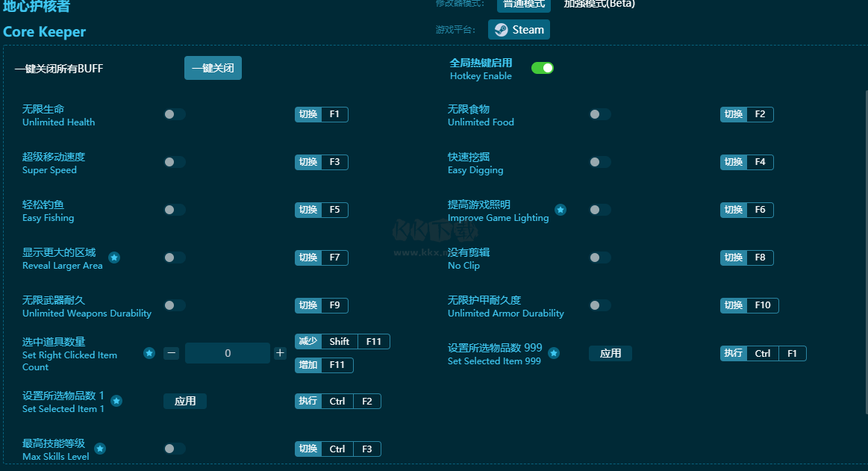This screenshot has height=471, width=868.
Task: Click the Core Keeper title text
Action: 44,31
